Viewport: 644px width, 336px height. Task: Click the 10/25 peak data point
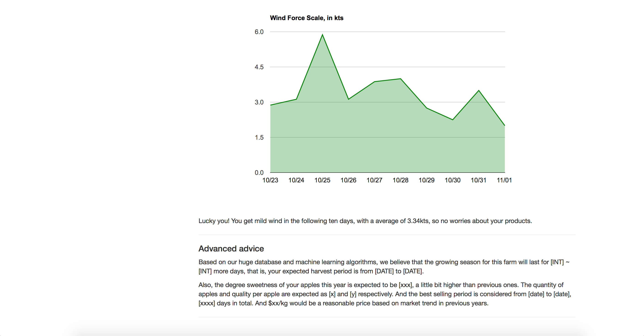(x=322, y=35)
